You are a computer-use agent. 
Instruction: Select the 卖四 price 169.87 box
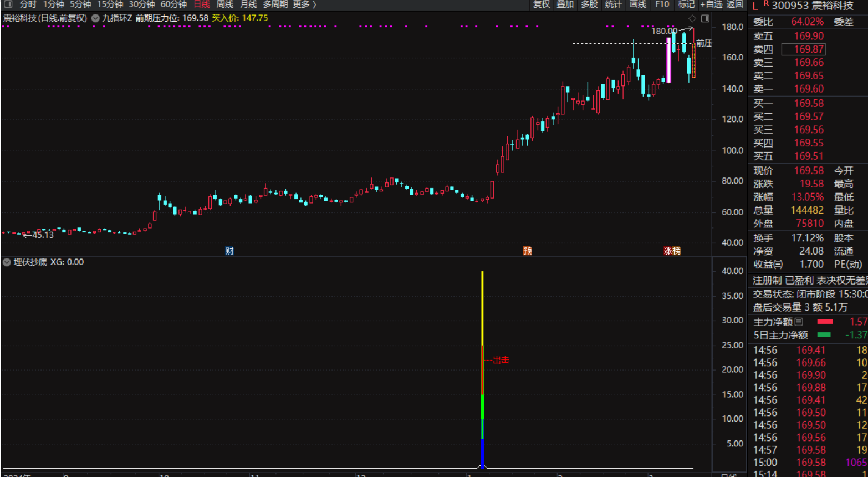[803, 49]
